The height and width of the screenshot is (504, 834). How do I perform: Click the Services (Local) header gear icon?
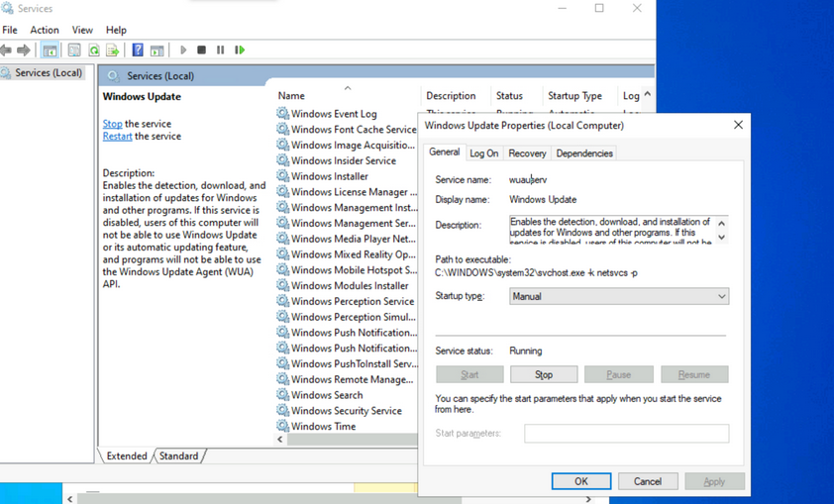point(113,76)
